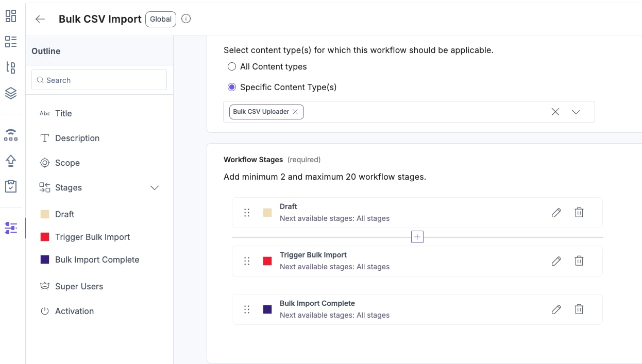Open the content models tree icon in sidebar

pos(11,67)
